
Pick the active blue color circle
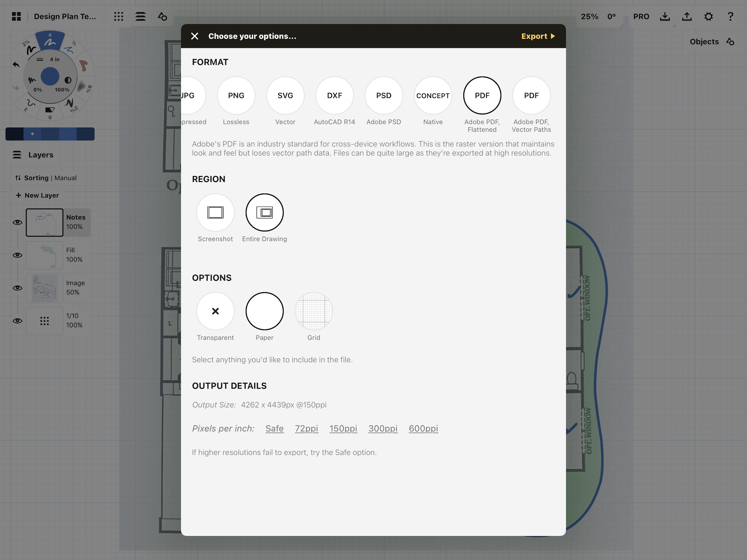point(50,76)
